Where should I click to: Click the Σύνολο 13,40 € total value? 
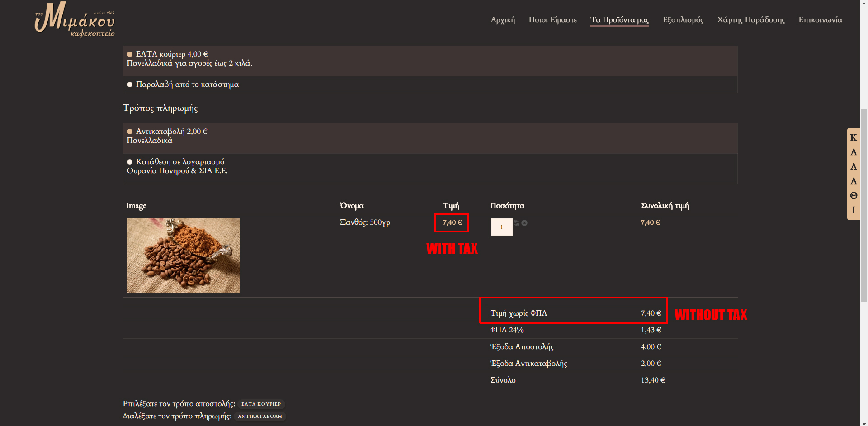653,380
